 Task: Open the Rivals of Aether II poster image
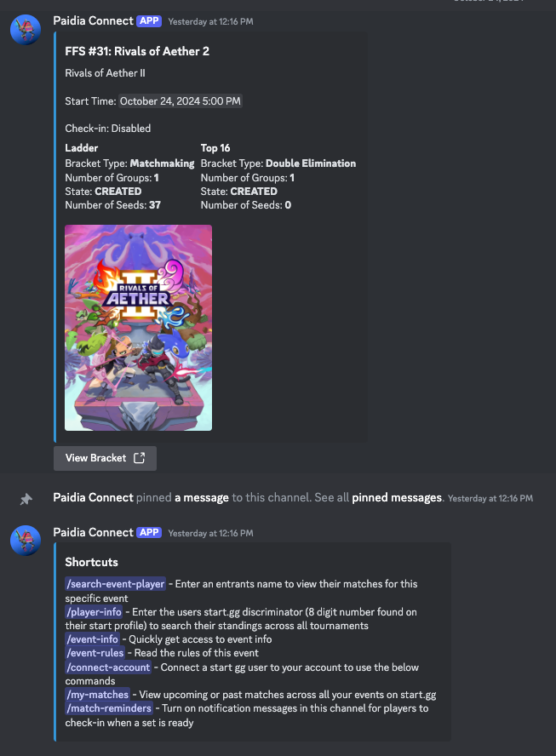point(139,328)
